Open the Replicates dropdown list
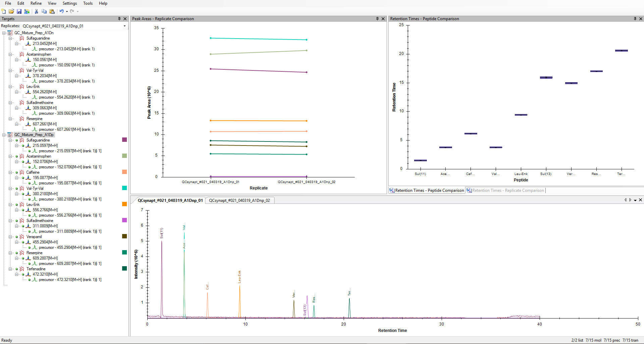644x344 pixels. point(125,26)
